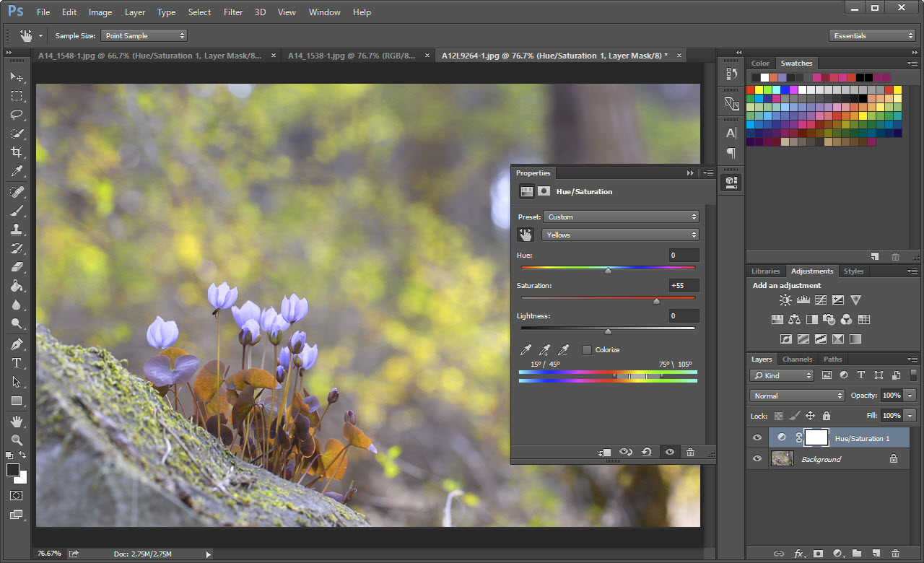Select the Crop tool
Viewport: 924px width, 563px height.
[17, 152]
